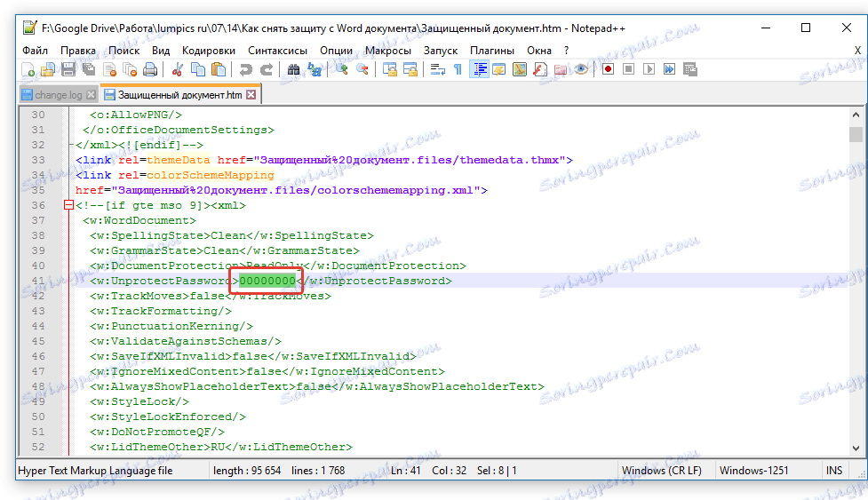Image resolution: width=868 pixels, height=500 pixels.
Task: Click the Print icon in toolbar
Action: point(150,69)
